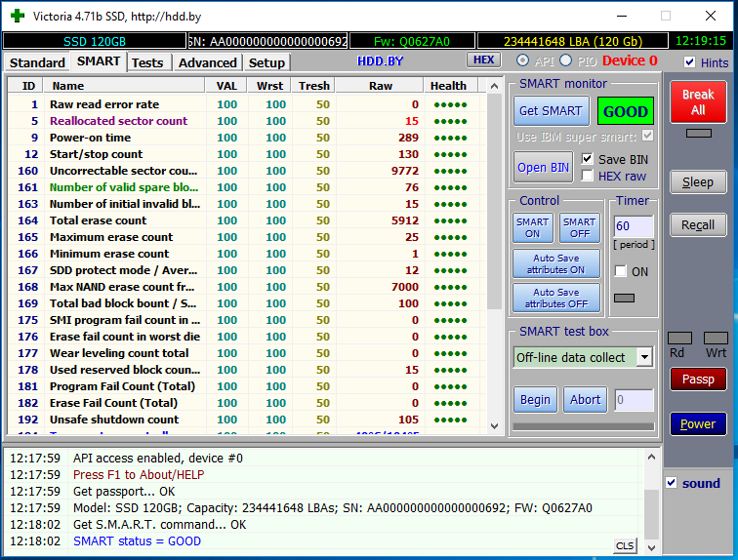The width and height of the screenshot is (738, 560).
Task: Select the Reallocated sector count row
Action: (118, 121)
